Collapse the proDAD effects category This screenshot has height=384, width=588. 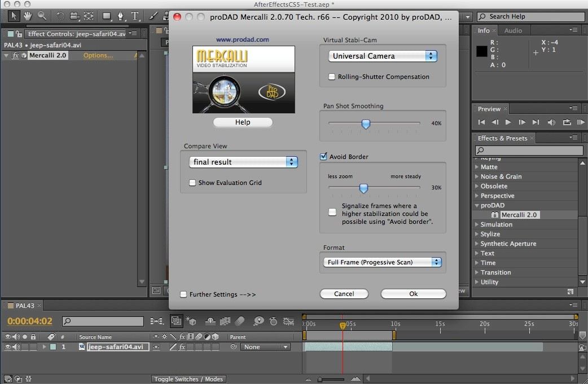click(477, 205)
